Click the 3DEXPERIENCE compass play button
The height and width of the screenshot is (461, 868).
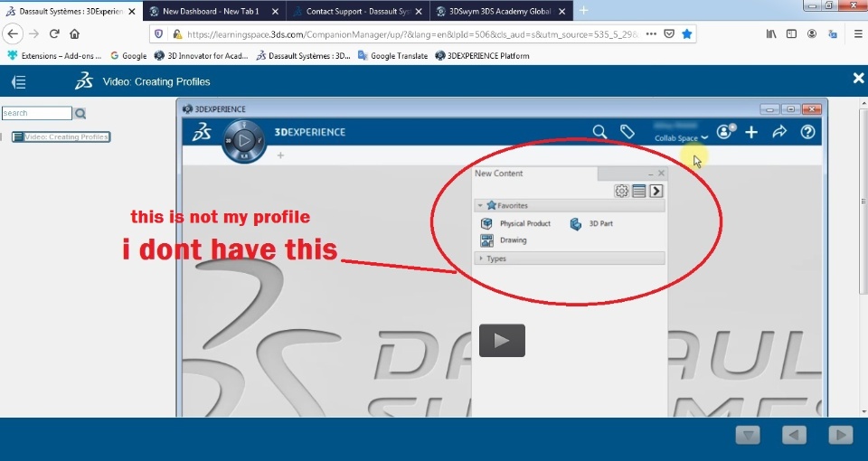(x=244, y=141)
